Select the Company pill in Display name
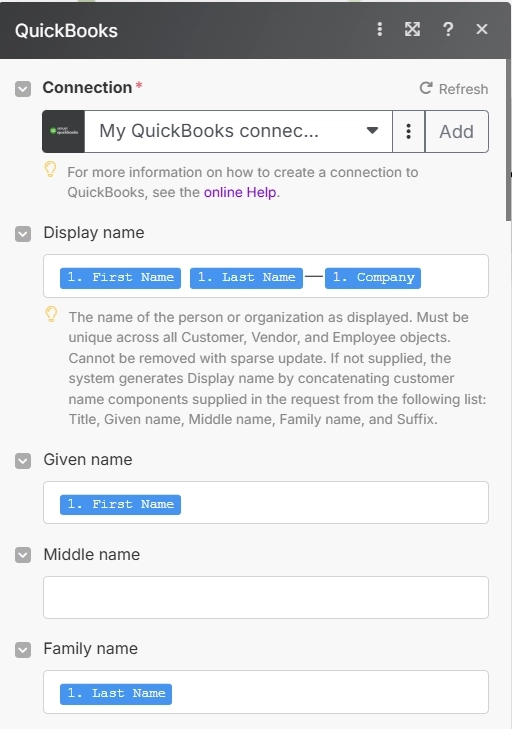Viewport: 512px width, 729px height. coord(373,278)
